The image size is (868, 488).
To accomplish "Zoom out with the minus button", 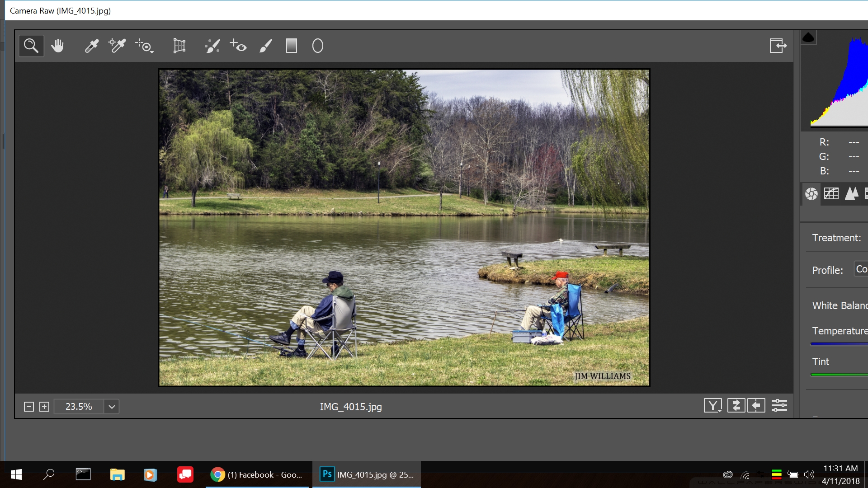I will [x=29, y=407].
